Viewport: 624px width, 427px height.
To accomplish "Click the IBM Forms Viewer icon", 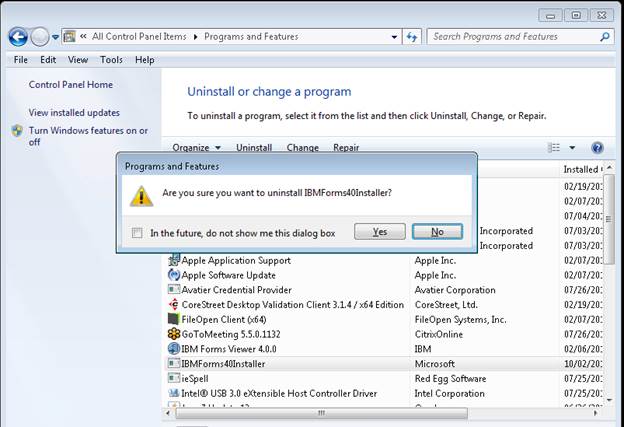I will [x=174, y=349].
